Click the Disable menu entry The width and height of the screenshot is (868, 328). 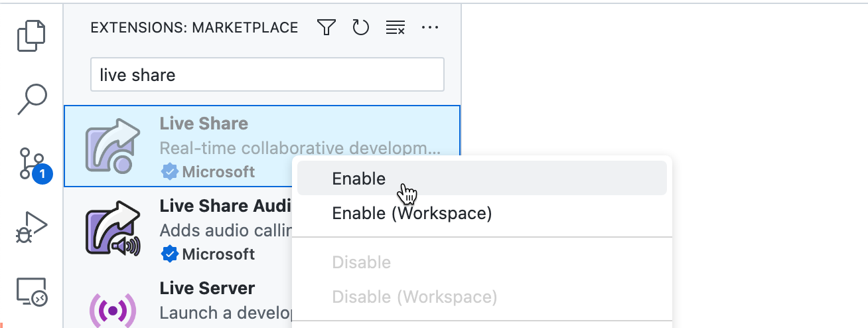tap(361, 262)
